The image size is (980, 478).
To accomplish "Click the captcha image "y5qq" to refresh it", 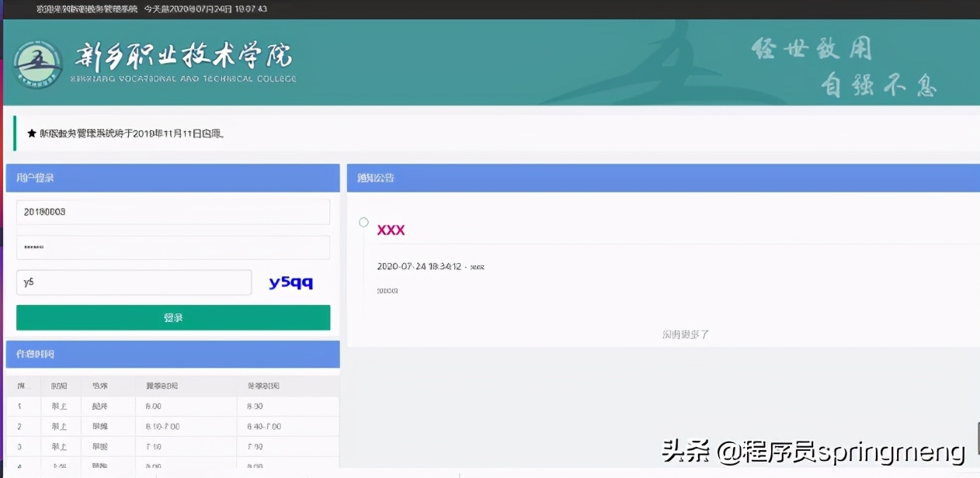I will 290,282.
